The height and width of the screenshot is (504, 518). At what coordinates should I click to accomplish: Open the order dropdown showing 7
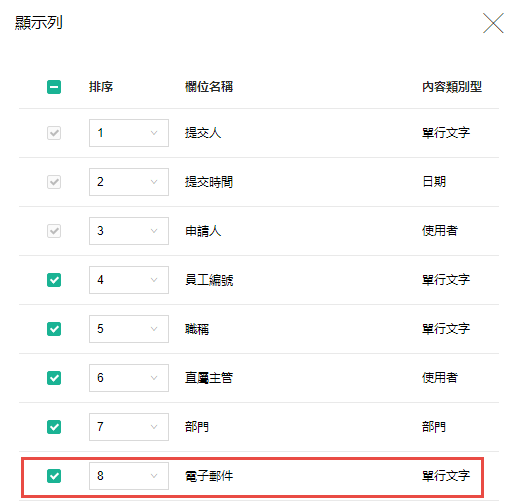(x=129, y=427)
